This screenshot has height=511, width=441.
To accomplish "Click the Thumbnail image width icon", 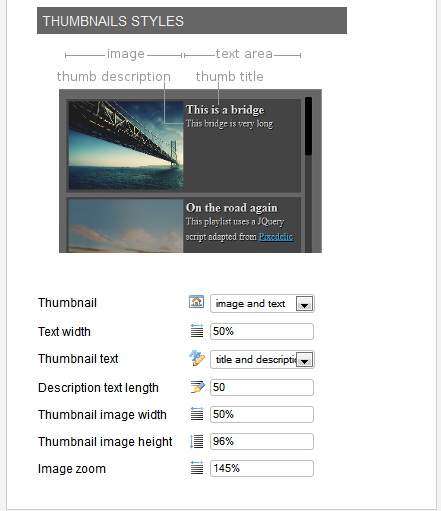I will pyautogui.click(x=197, y=413).
